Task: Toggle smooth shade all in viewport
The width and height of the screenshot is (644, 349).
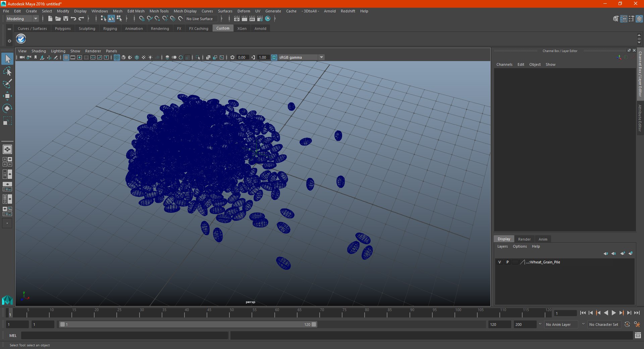Action: [123, 57]
